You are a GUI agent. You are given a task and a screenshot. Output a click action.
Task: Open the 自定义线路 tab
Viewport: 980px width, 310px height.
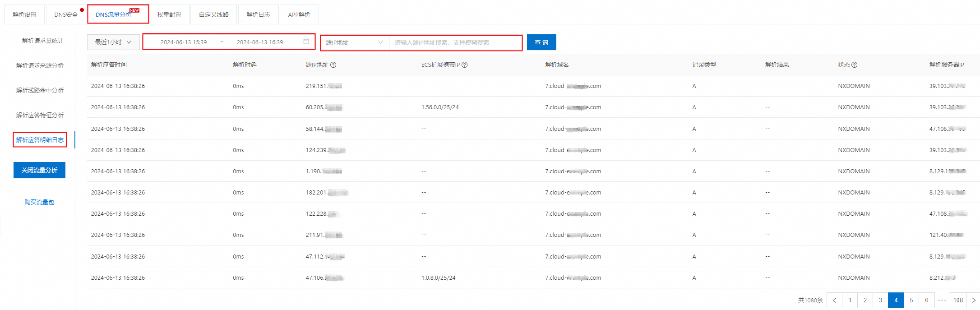click(214, 14)
